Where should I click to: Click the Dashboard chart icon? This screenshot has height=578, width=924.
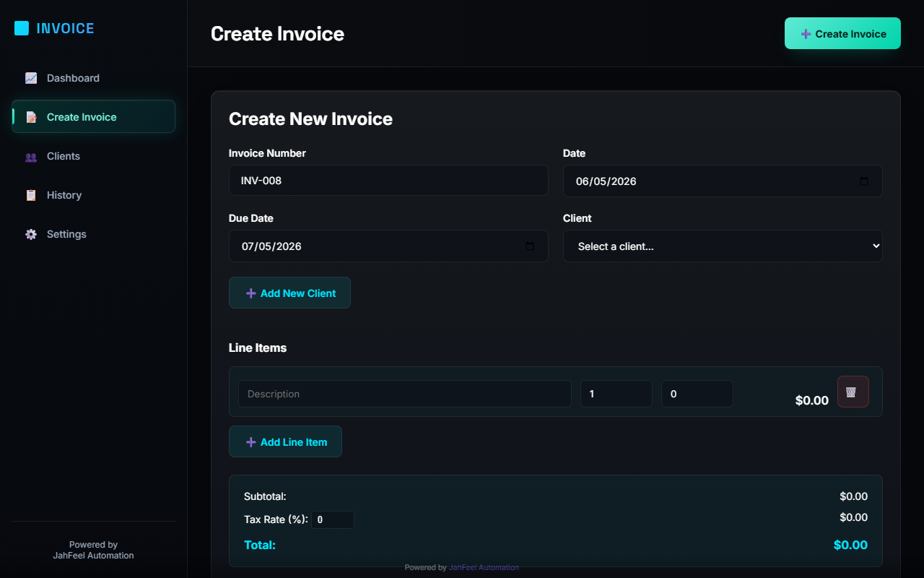(x=31, y=78)
